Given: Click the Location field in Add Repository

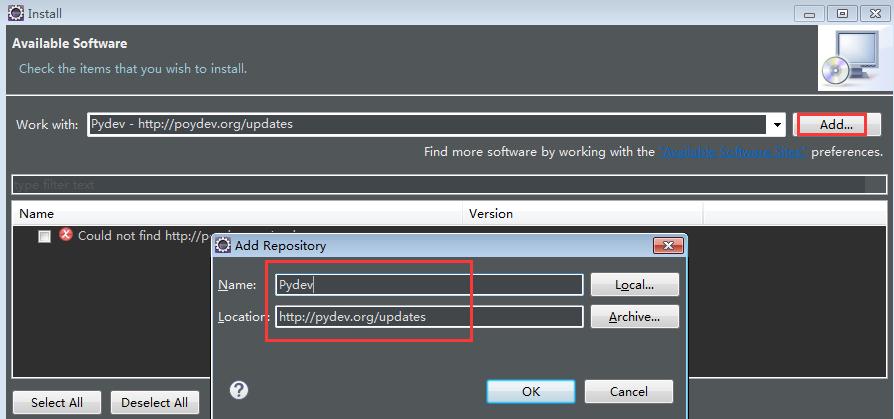Looking at the screenshot, I should point(429,316).
